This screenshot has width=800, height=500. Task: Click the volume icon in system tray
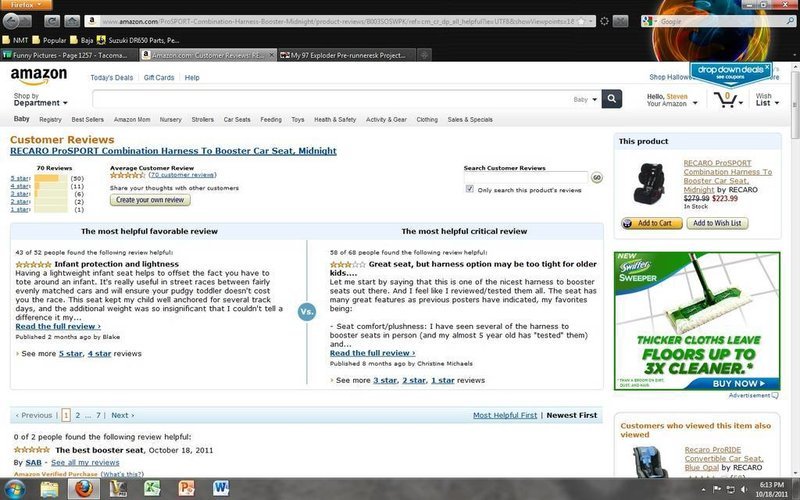pyautogui.click(x=743, y=490)
